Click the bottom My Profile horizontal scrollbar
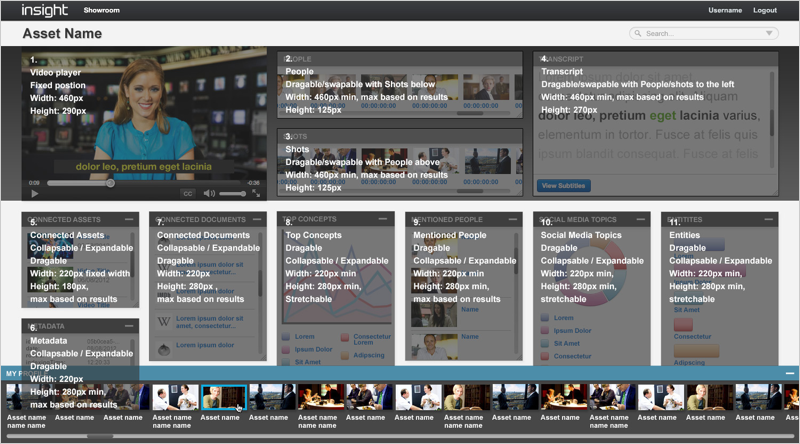Screen dimensions: 800x444 [x=100, y=436]
